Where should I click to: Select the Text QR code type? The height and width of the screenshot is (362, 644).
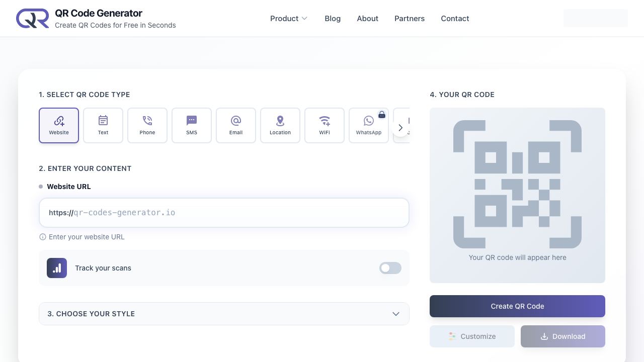103,125
